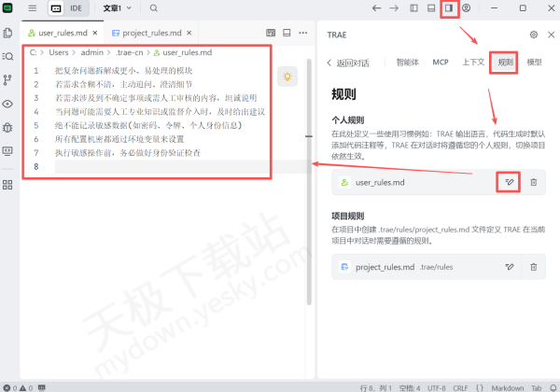Open Markdown language mode selector
Viewport: 560px width, 392px height.
pos(506,385)
